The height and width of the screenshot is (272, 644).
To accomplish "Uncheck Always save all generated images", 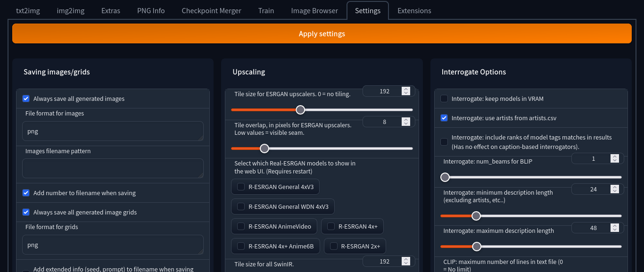I will pos(26,99).
